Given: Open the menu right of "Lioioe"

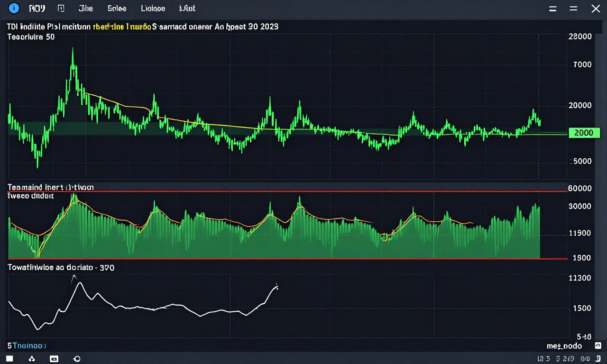Looking at the screenshot, I should [187, 8].
